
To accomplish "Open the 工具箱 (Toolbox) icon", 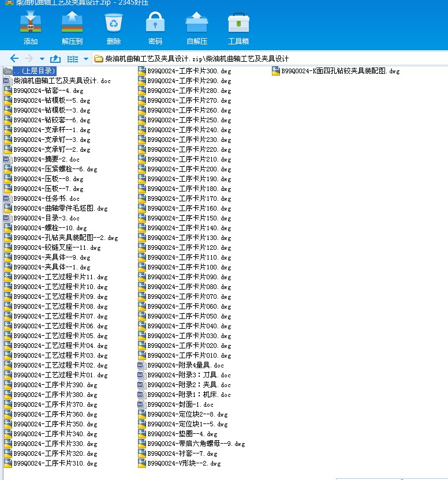I will pyautogui.click(x=238, y=22).
